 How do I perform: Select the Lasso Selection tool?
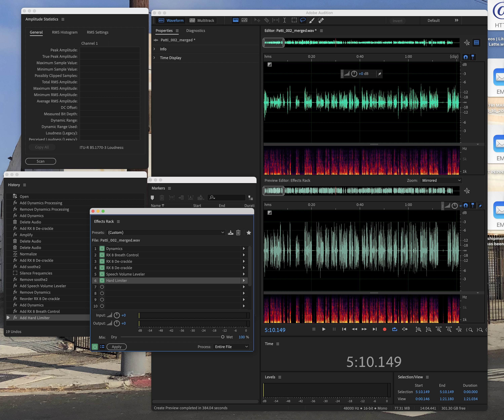point(303,20)
